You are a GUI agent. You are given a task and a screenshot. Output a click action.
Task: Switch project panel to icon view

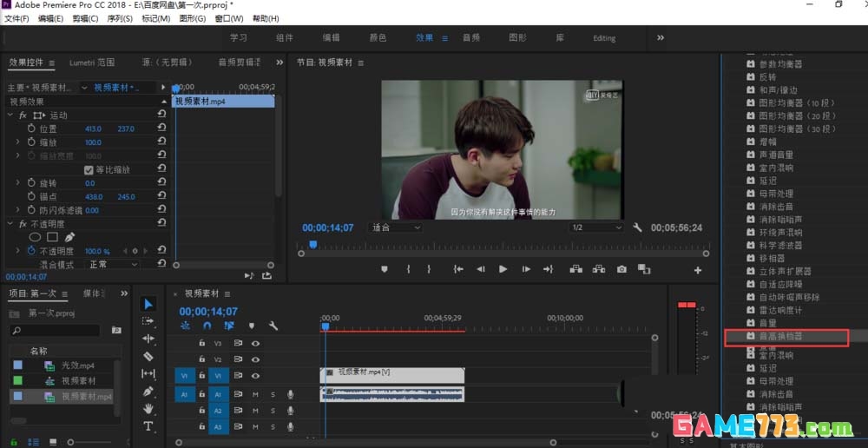click(53, 442)
